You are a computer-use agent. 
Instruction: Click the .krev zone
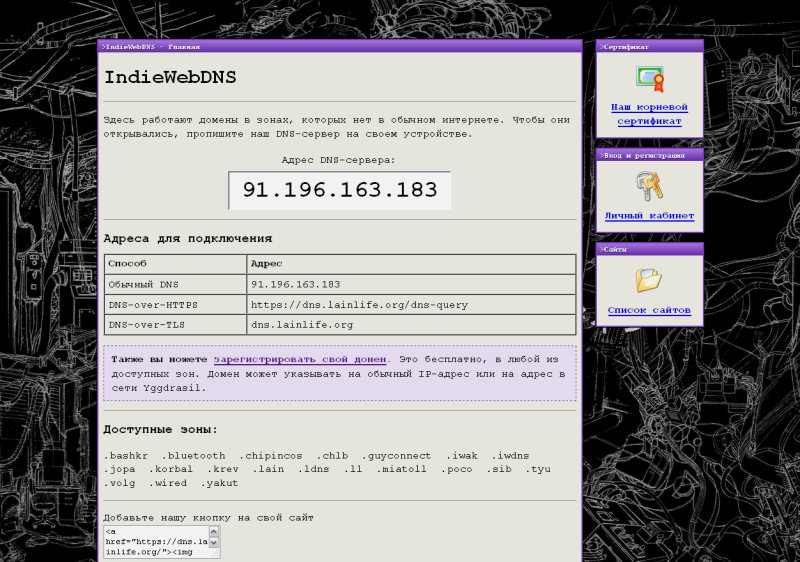click(x=222, y=469)
